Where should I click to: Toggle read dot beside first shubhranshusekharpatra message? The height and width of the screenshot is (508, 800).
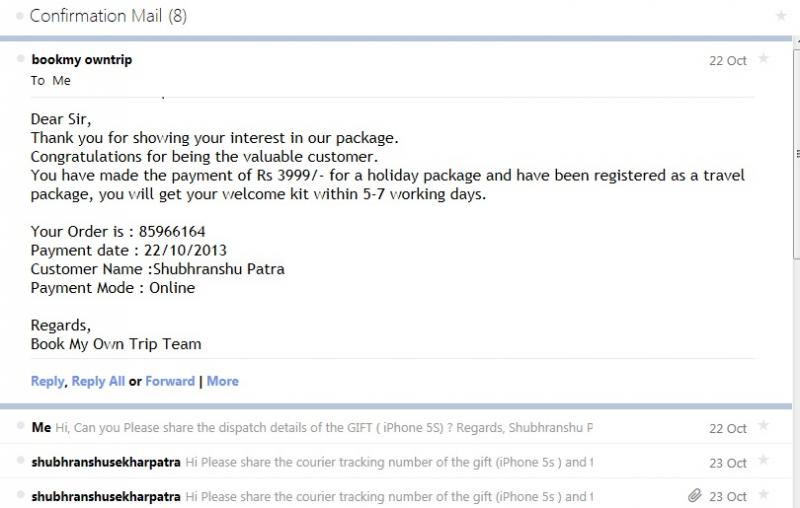[20, 461]
